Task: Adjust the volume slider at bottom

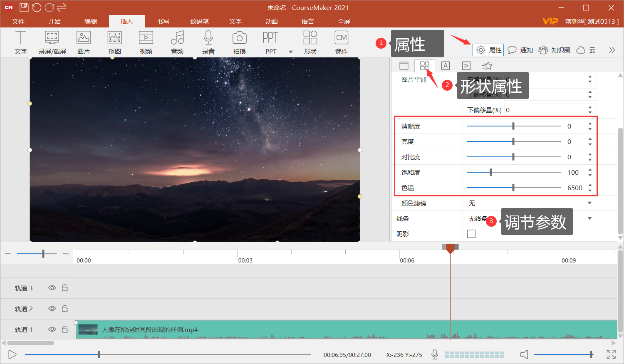Action: tap(564, 354)
